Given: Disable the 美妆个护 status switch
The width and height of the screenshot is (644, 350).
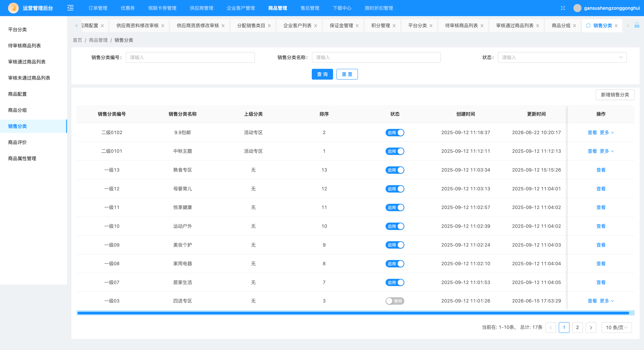Looking at the screenshot, I should [x=395, y=245].
